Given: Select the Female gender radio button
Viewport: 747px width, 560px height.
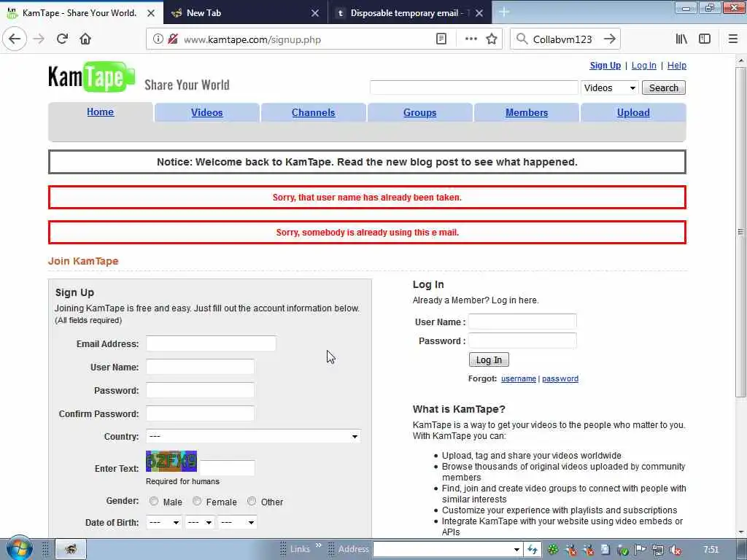Looking at the screenshot, I should point(197,501).
